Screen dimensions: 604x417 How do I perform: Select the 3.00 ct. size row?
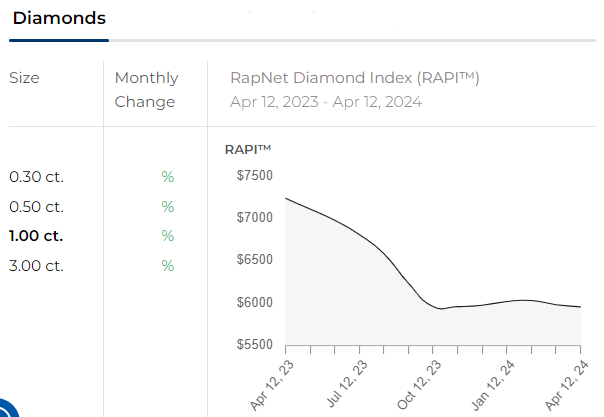[36, 266]
